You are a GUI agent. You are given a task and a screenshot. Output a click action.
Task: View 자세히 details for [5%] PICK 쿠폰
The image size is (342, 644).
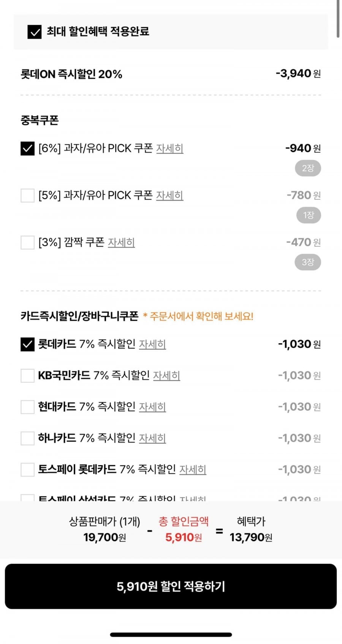(x=170, y=196)
